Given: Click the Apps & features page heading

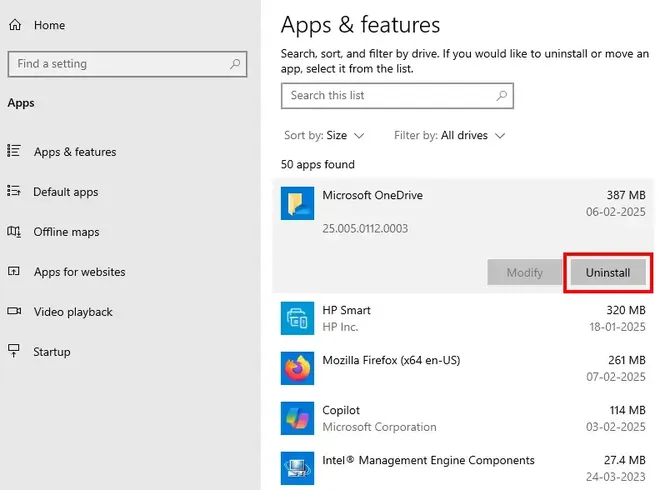Looking at the screenshot, I should point(360,25).
